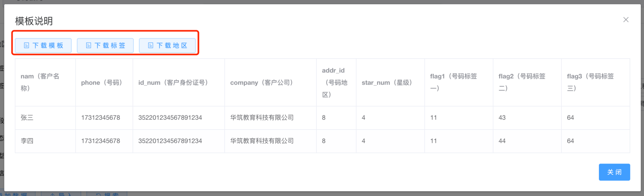Screen dimensions: 644x196
Task: Click the document icon beside 下载地区
Action: point(150,45)
